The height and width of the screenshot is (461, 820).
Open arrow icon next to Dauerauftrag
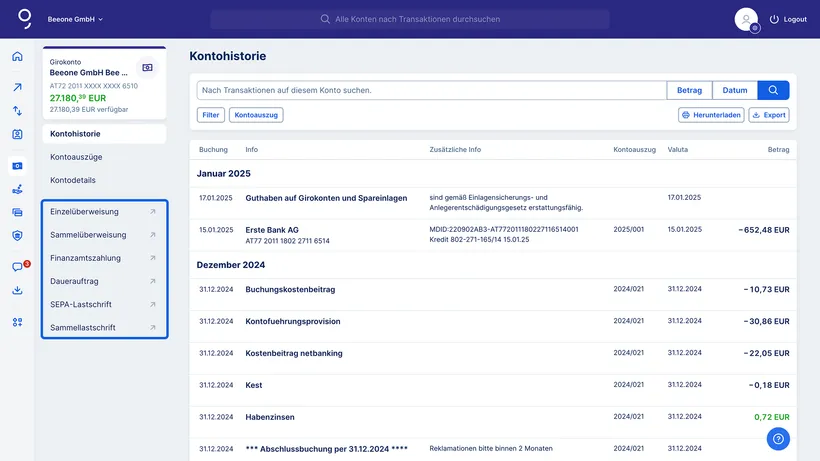[x=153, y=281]
